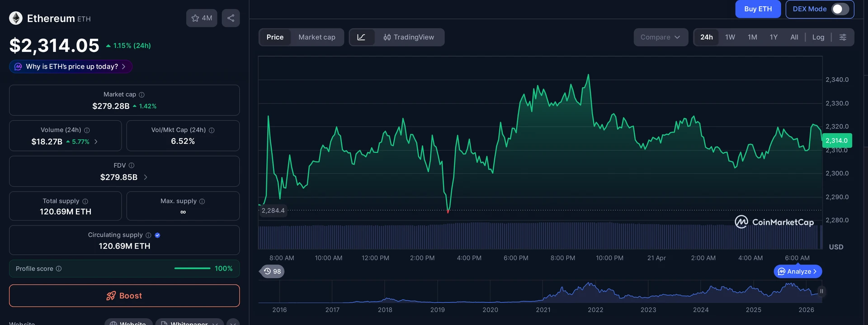Screen dimensions: 868x325
Task: Click the 2022 label on history timeline
Action: click(595, 310)
